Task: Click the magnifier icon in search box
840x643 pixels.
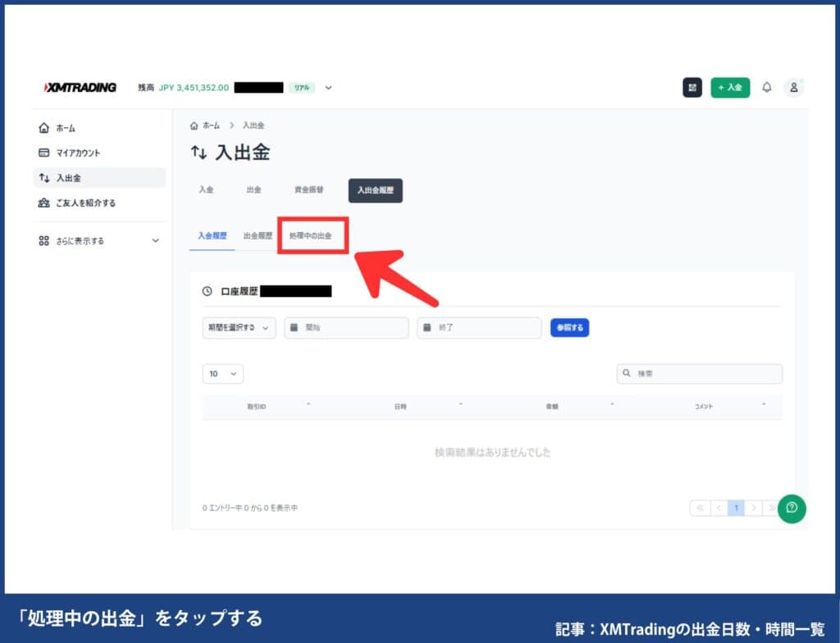Action: [x=626, y=373]
